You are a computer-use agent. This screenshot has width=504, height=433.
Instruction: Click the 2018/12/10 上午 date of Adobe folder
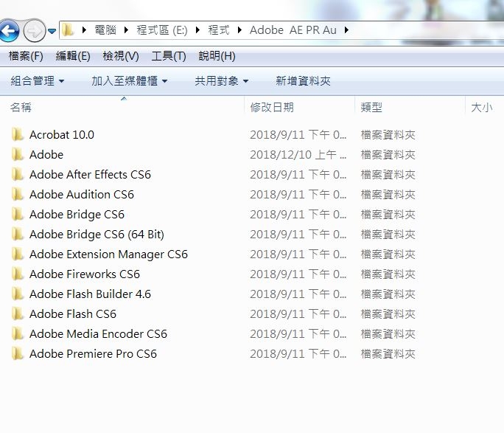298,155
